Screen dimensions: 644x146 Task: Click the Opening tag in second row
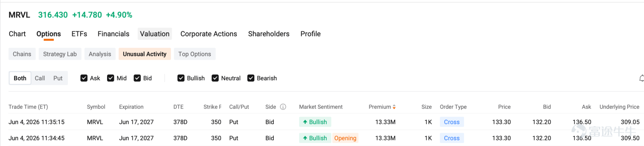click(345, 138)
